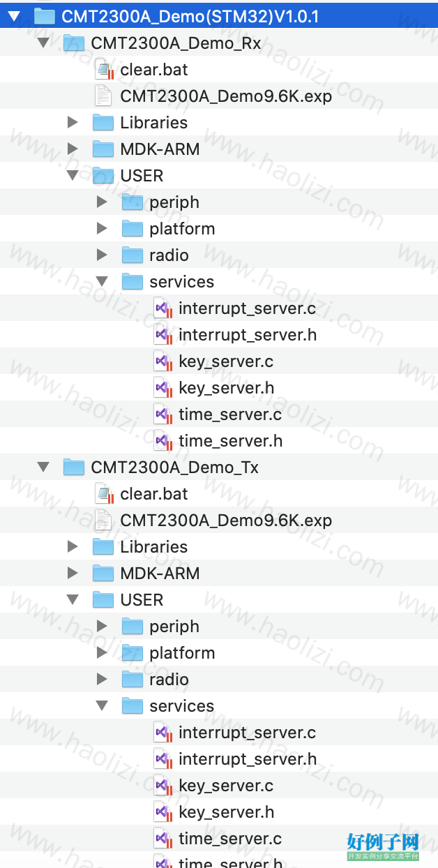Expand MDK-ARM folder under CMT2300A_Demo_Rx
This screenshot has width=438, height=868.
(x=73, y=149)
